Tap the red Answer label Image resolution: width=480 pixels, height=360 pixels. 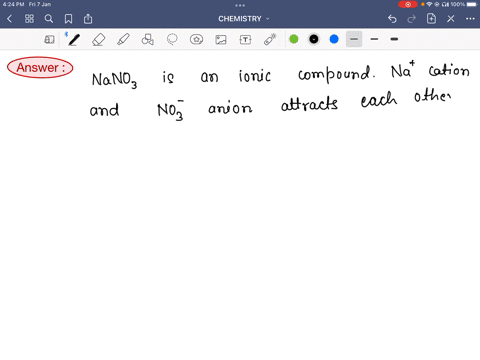[40, 67]
